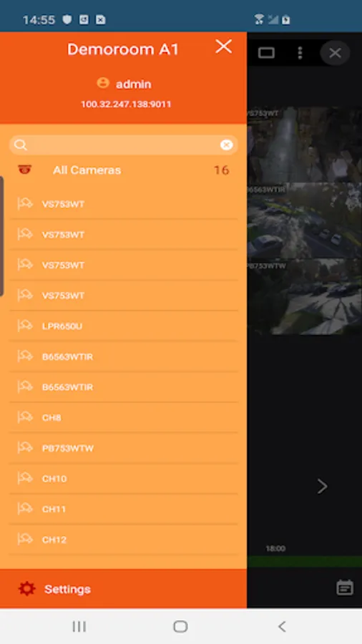The height and width of the screenshot is (644, 362).
Task: Clear the camera search field
Action: pyautogui.click(x=227, y=145)
